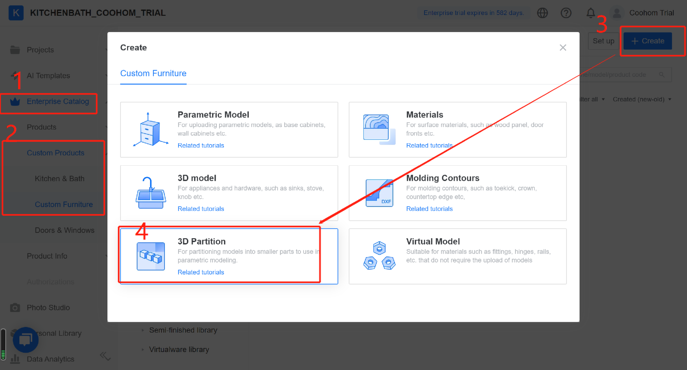This screenshot has height=370, width=687.
Task: Switch to the Custom Furniture tab
Action: (153, 73)
